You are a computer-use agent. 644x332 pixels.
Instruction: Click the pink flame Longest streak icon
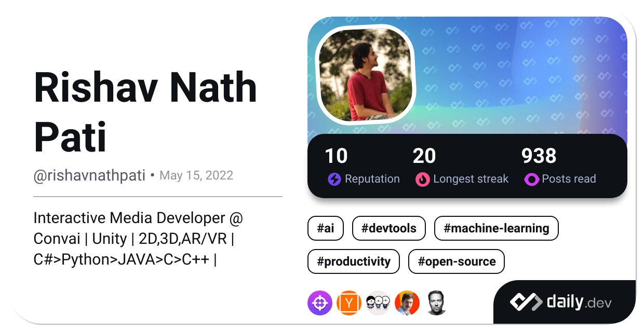coord(423,179)
